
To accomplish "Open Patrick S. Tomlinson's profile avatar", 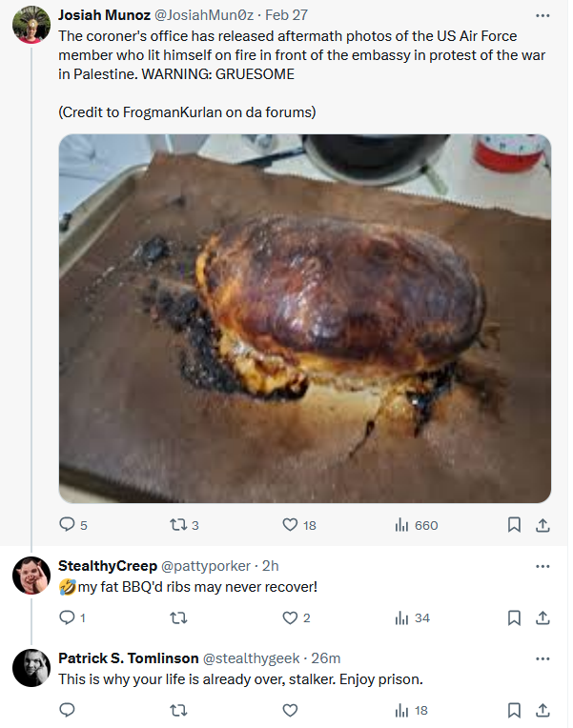I will coord(31,668).
